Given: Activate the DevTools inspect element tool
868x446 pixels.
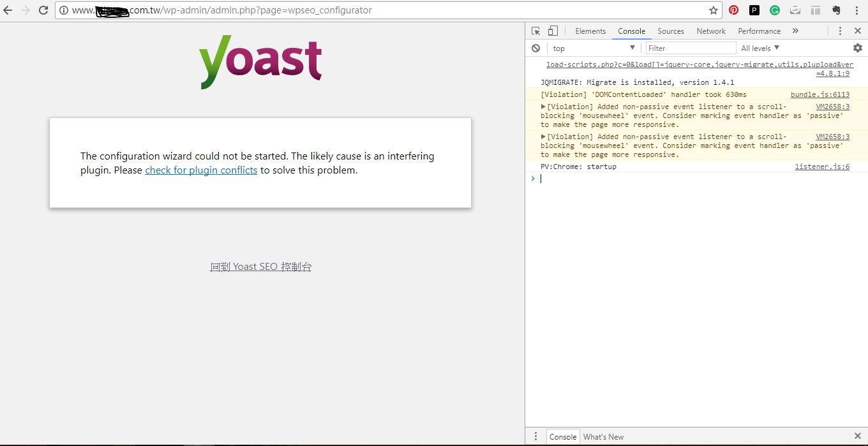Looking at the screenshot, I should click(x=536, y=31).
